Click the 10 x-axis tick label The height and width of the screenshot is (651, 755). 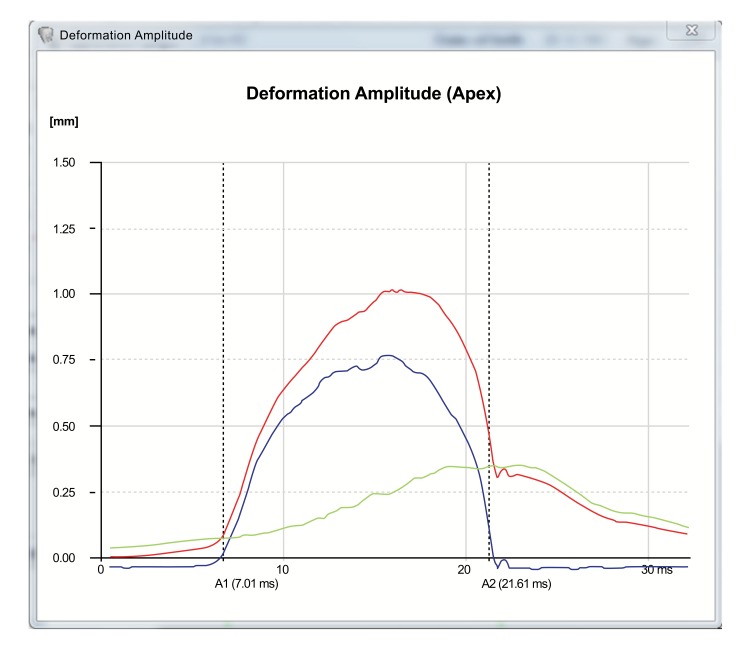(283, 570)
